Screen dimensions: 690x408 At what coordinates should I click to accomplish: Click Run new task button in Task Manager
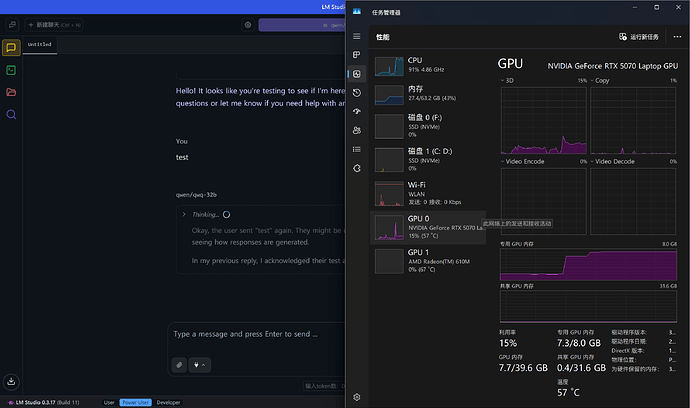point(639,37)
